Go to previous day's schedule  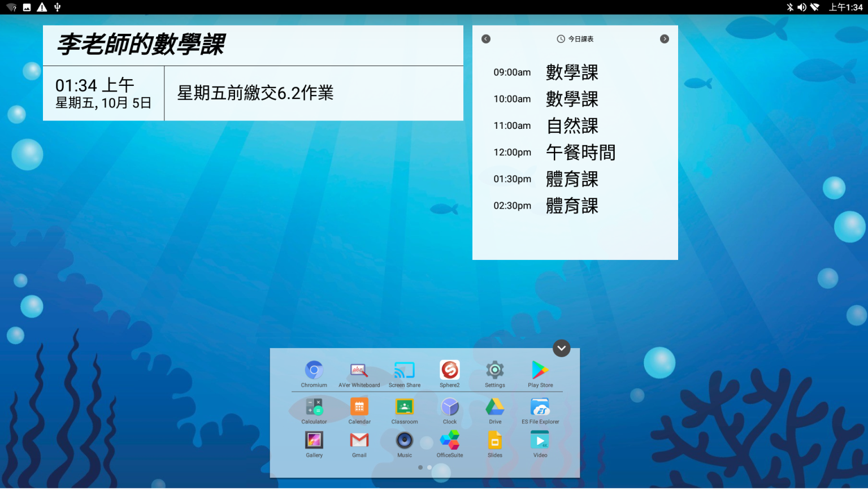tap(486, 39)
